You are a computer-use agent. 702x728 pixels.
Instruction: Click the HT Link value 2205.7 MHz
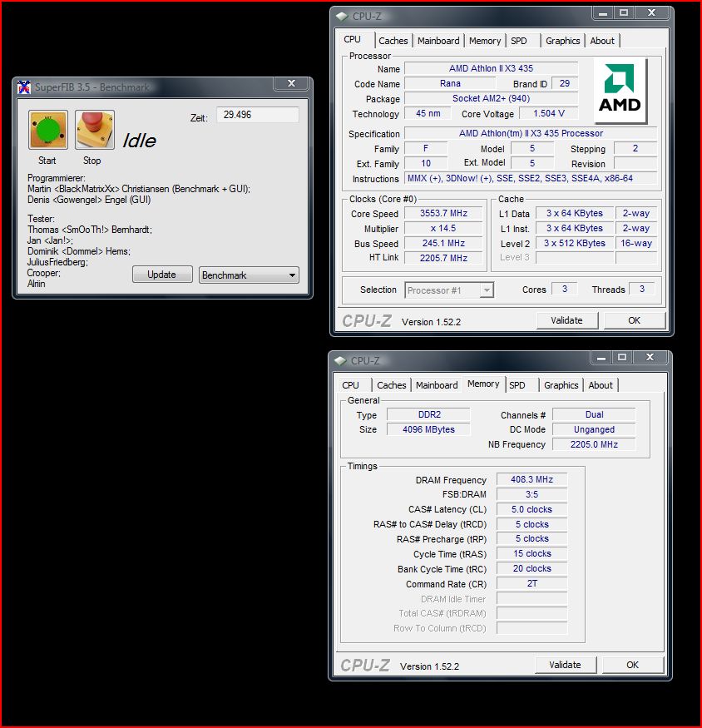pos(443,258)
